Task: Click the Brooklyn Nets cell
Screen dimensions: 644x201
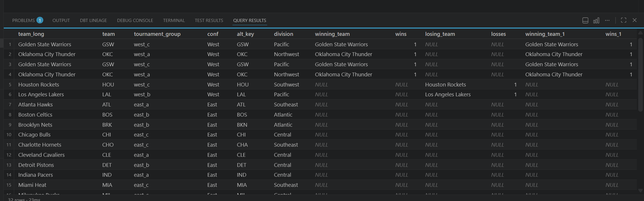Action: (x=35, y=125)
